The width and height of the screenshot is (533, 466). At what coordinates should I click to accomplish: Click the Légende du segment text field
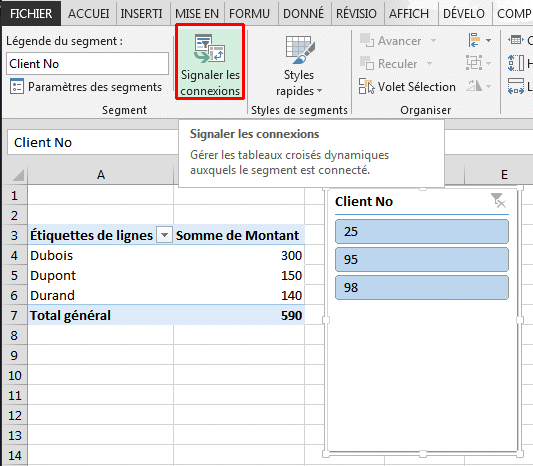pyautogui.click(x=87, y=64)
